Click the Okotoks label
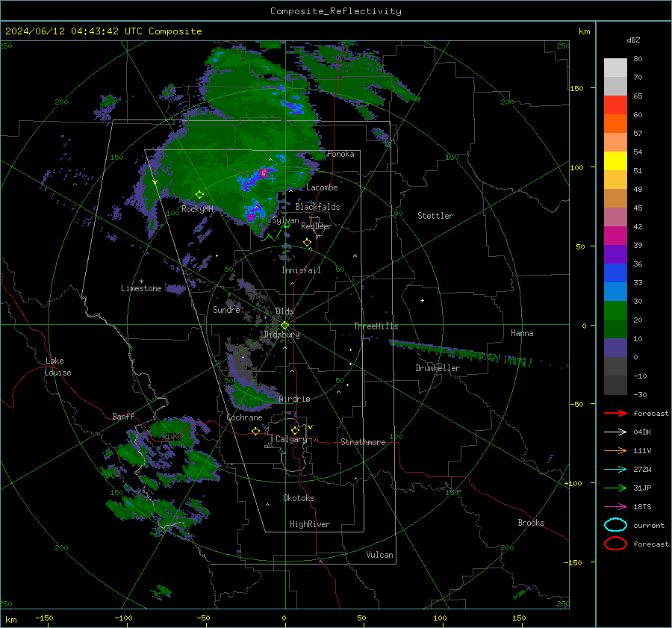 tap(299, 498)
